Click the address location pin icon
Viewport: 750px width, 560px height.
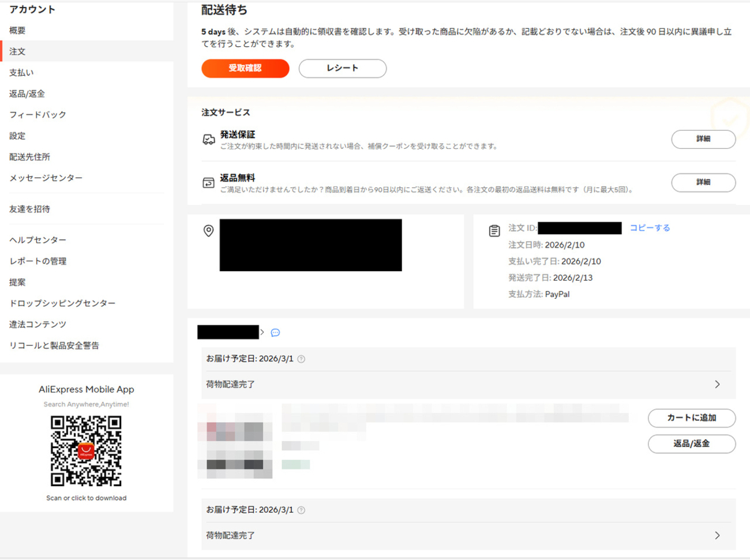pyautogui.click(x=208, y=231)
